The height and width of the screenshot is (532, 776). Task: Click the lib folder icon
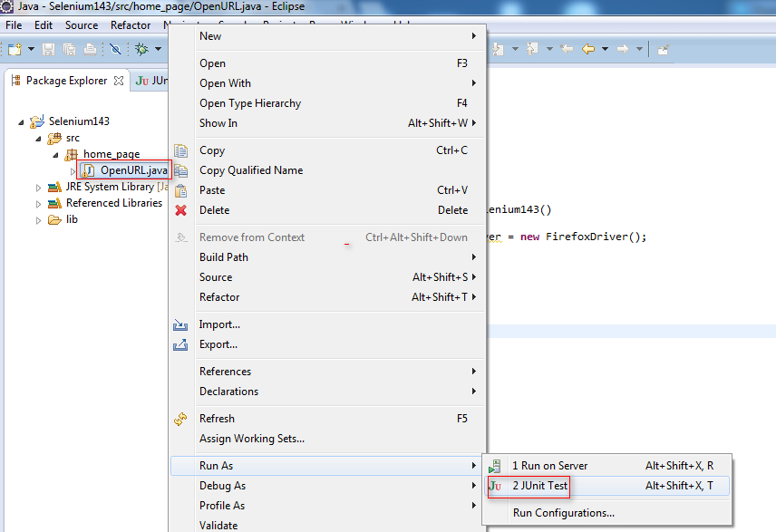[x=54, y=219]
